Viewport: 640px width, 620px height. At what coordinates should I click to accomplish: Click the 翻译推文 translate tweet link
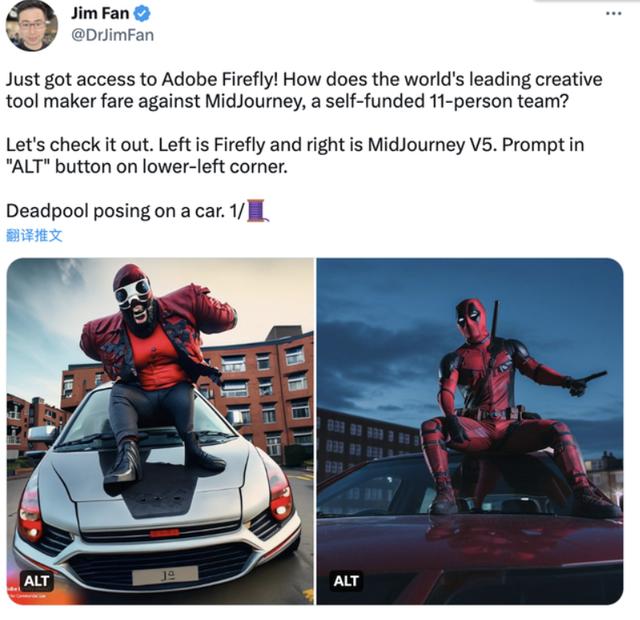pyautogui.click(x=34, y=236)
